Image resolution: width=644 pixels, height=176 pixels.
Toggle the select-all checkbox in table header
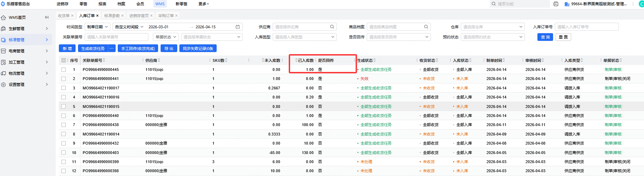[63, 60]
